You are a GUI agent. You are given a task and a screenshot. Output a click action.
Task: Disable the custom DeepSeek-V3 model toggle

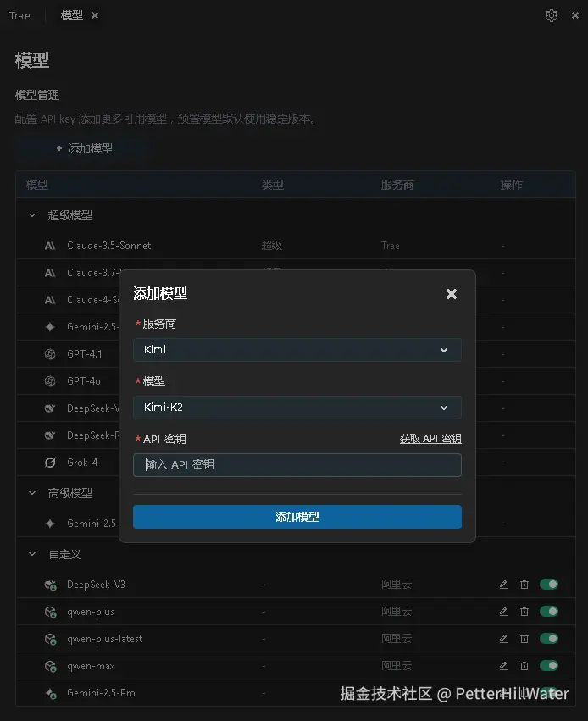(x=549, y=585)
